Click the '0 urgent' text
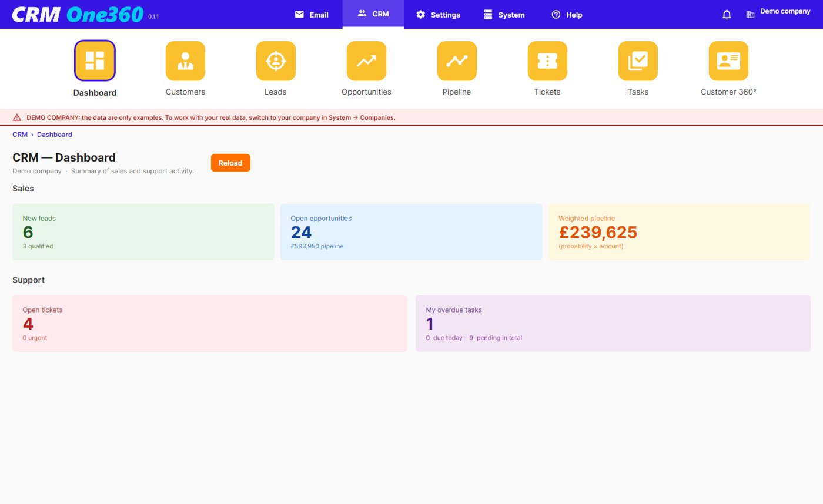Image resolution: width=823 pixels, height=504 pixels. pyautogui.click(x=35, y=338)
